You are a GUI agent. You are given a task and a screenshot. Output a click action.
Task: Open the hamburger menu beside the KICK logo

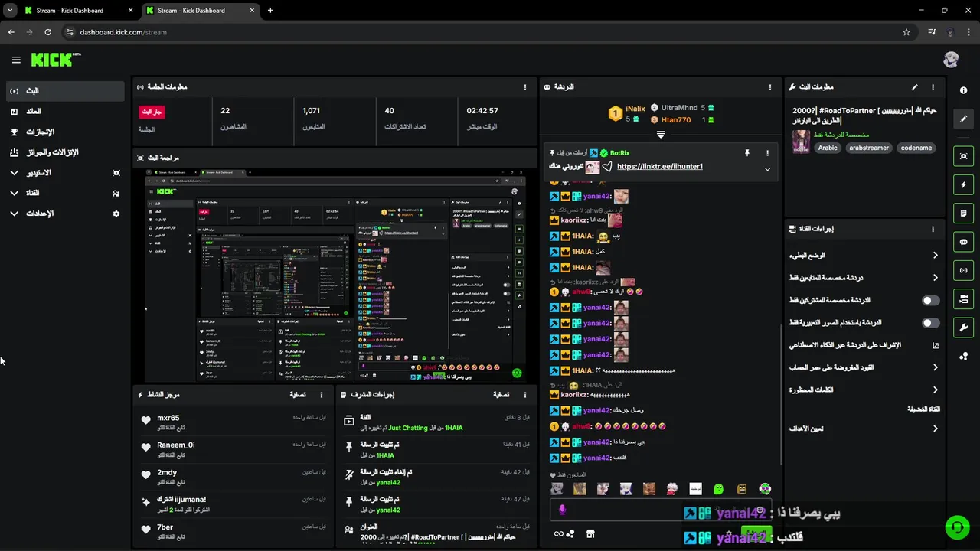[x=16, y=60]
